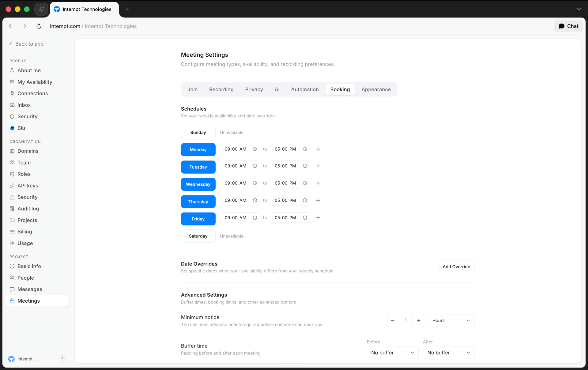588x370 pixels.
Task: Open Usage settings page
Action: point(37,243)
